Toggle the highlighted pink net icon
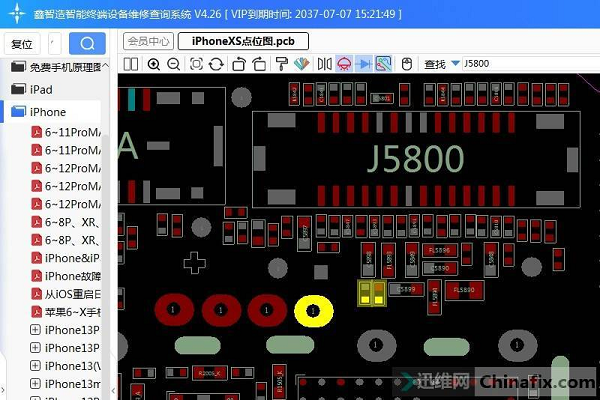The image size is (600, 400). pos(343,64)
